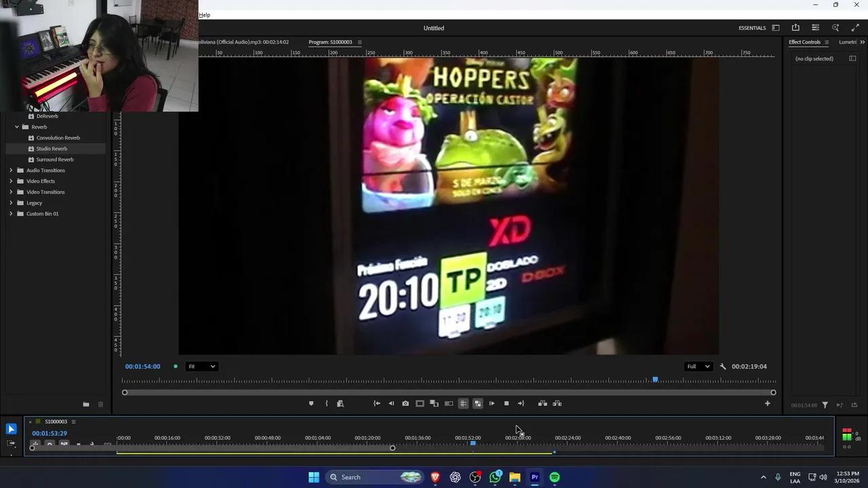The width and height of the screenshot is (868, 488).
Task: Expand the Legacy folder
Action: point(11,203)
